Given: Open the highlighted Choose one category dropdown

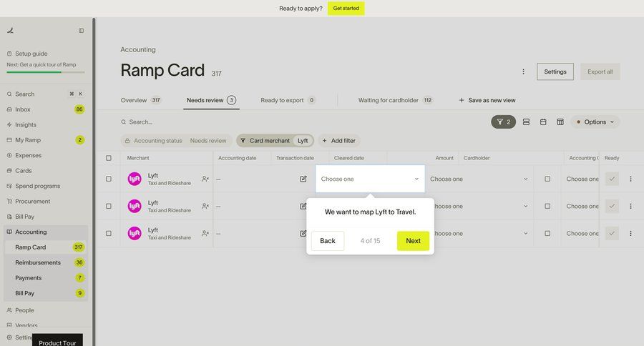Looking at the screenshot, I should (370, 179).
